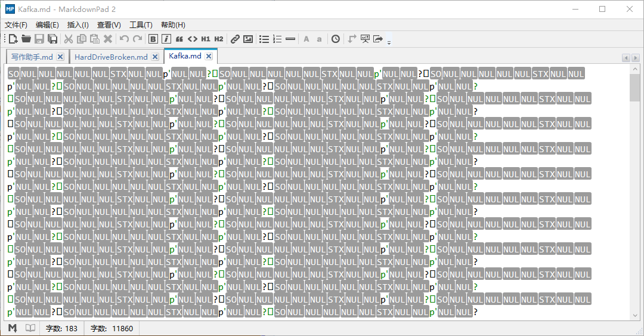The image size is (644, 336).
Task: Open the 帮助(H) menu
Action: point(173,25)
